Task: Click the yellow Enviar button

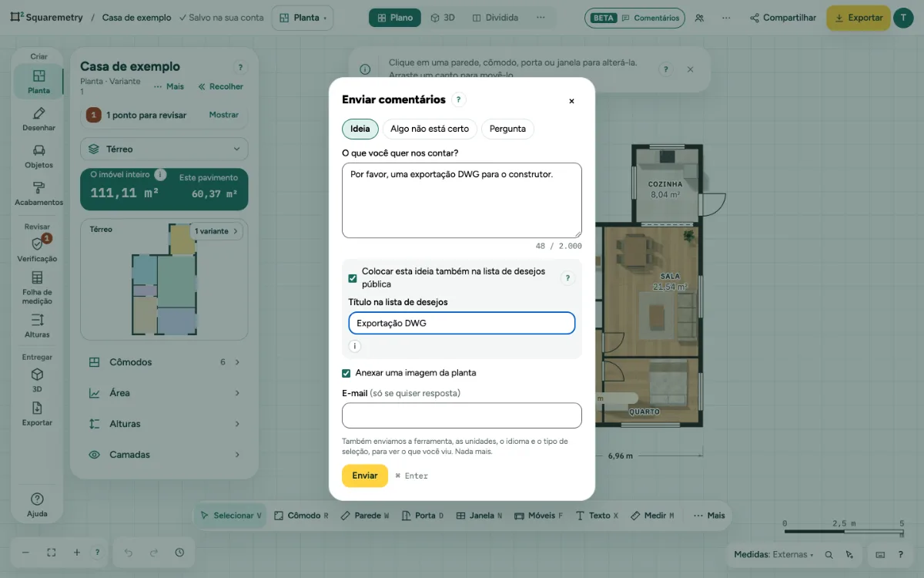Action: point(365,476)
